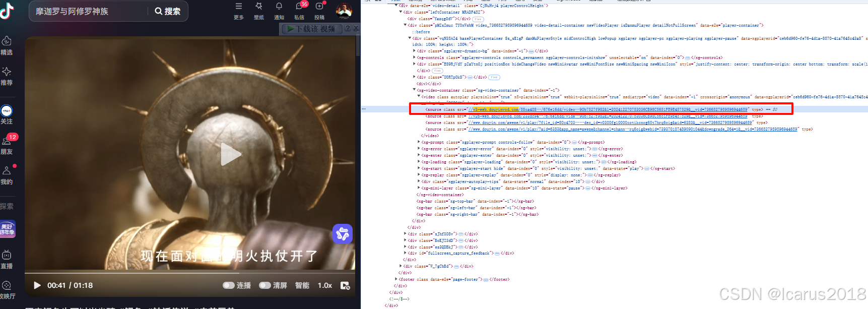Click the 00:41 / 01:18 time display
Viewport: 868px width, 309px height.
[70, 285]
